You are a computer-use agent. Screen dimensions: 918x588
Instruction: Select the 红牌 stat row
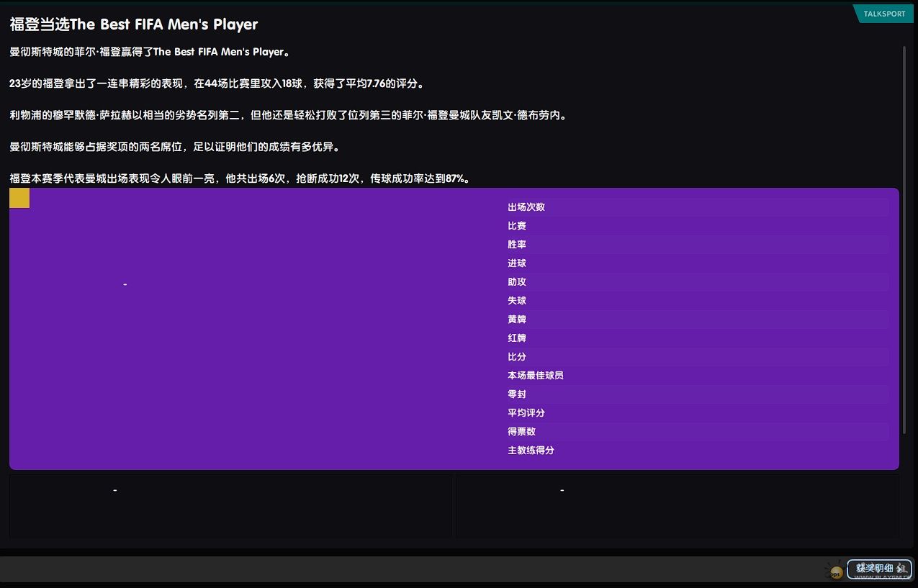(x=697, y=338)
